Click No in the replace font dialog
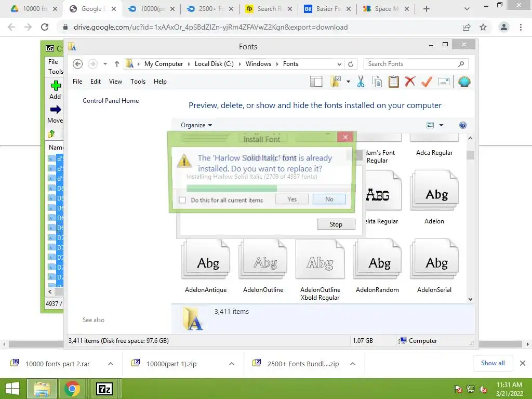Screen dimensions: 532x399 (x=329, y=199)
